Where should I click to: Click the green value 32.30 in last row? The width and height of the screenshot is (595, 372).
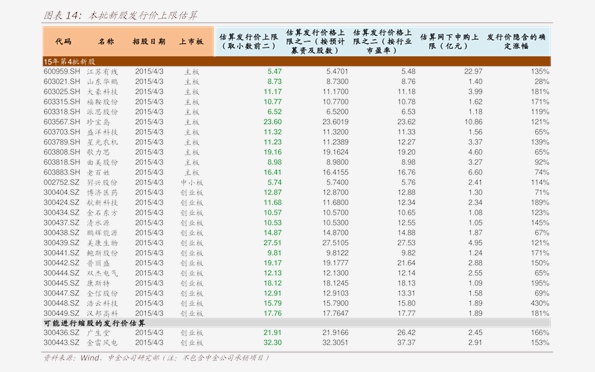[x=272, y=343]
